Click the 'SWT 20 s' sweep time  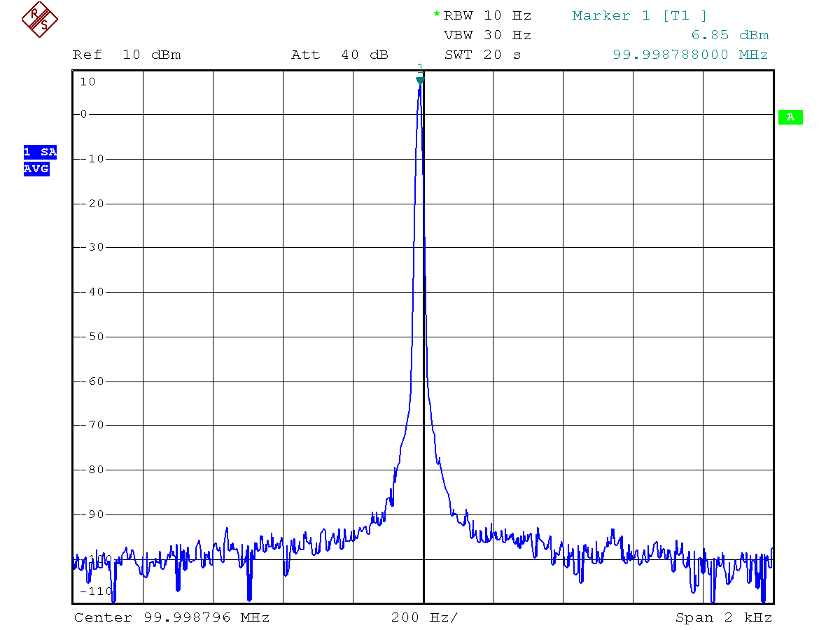[x=482, y=55]
